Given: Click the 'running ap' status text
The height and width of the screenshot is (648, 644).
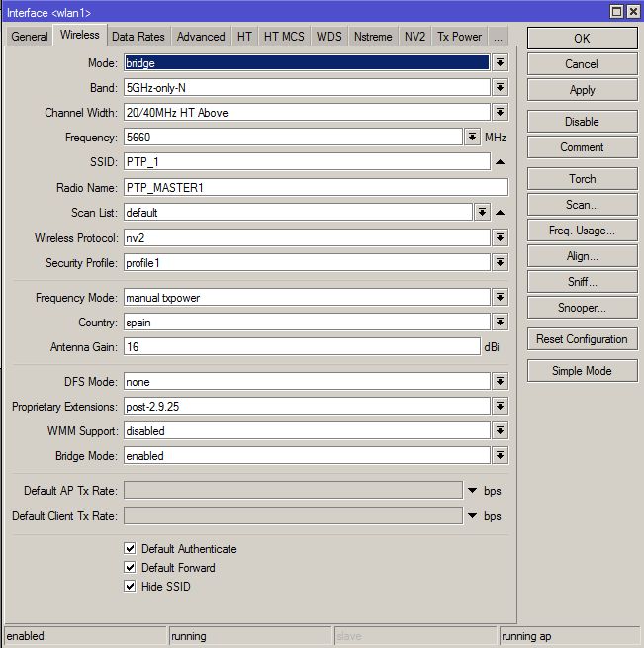Looking at the screenshot, I should point(526,636).
